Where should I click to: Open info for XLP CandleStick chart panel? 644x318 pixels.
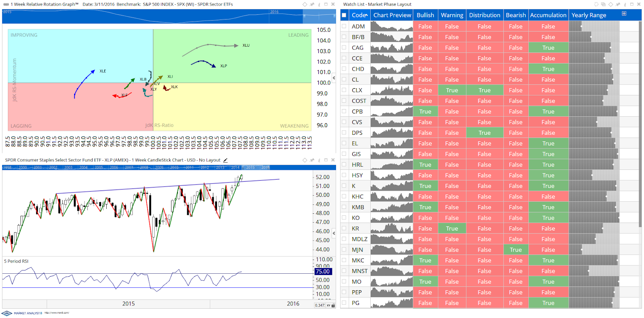tap(319, 160)
